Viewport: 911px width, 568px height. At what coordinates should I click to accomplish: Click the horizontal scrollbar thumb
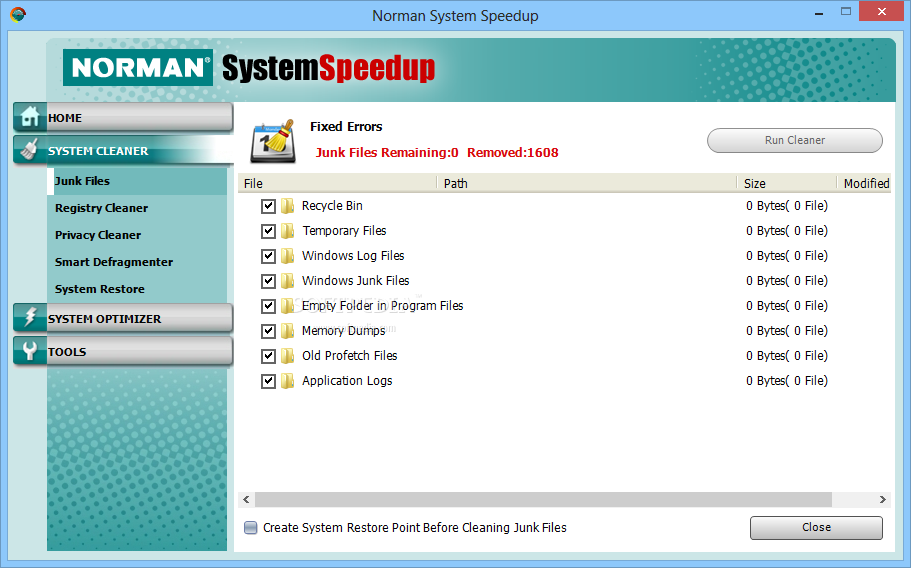[543, 499]
